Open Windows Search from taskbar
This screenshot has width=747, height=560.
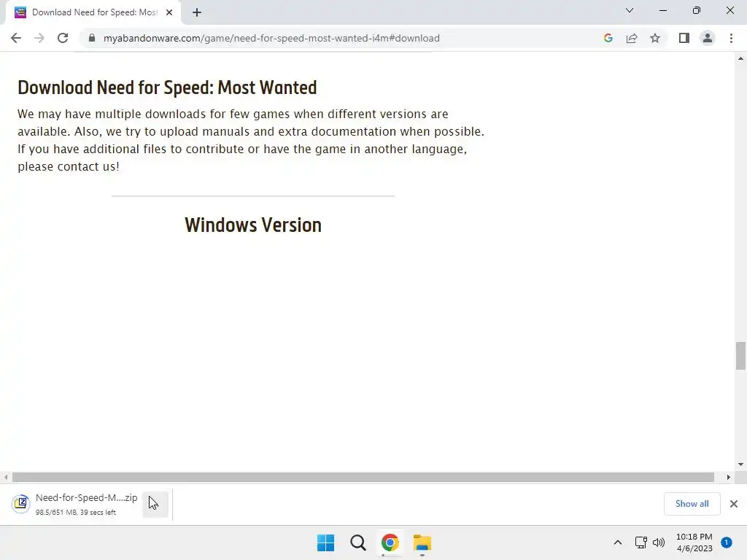pos(357,542)
